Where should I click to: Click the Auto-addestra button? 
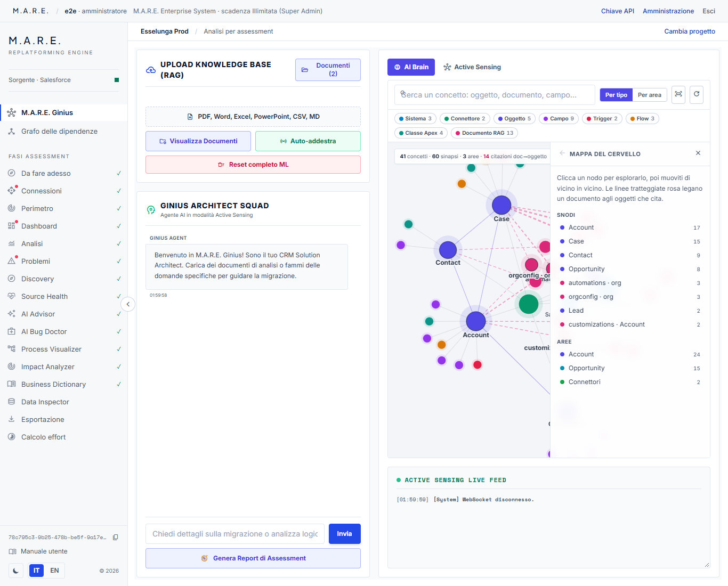(308, 141)
